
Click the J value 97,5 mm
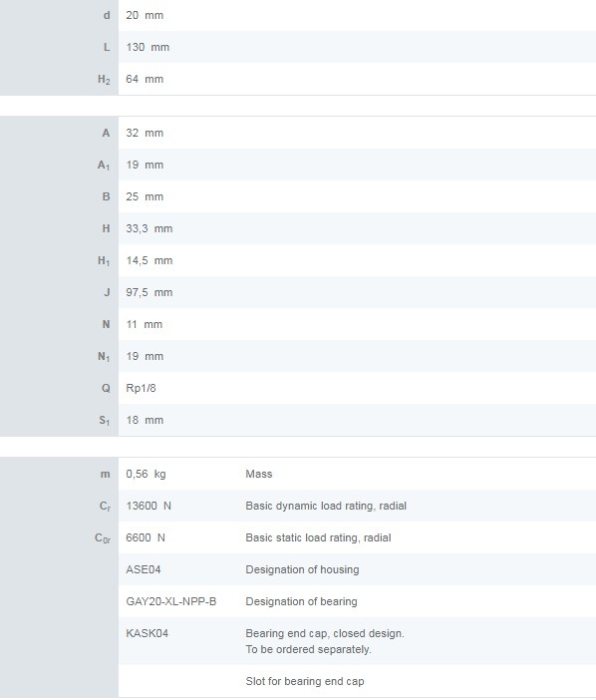point(149,292)
